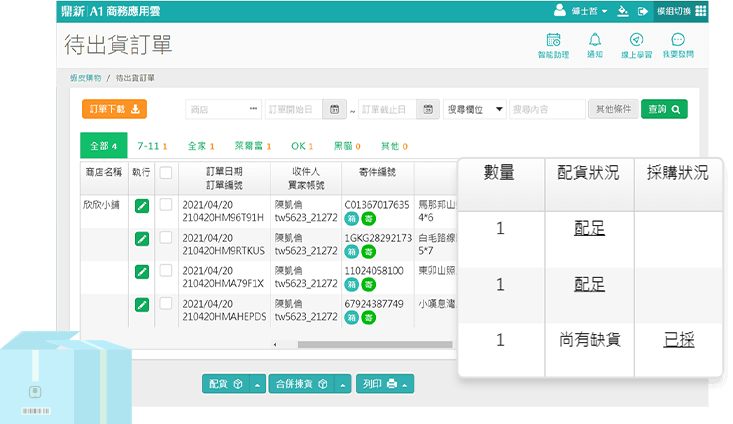
Task: Open the arrow menu beside 配貨 button
Action: point(257,384)
